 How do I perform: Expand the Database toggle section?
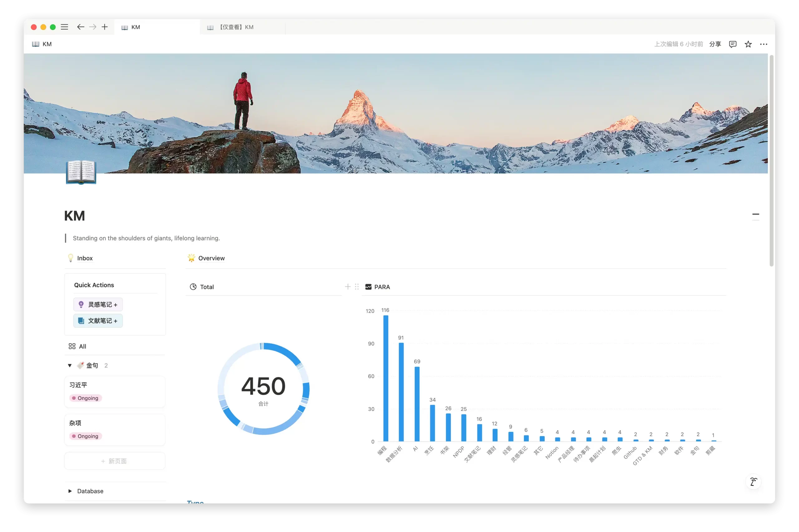tap(70, 491)
